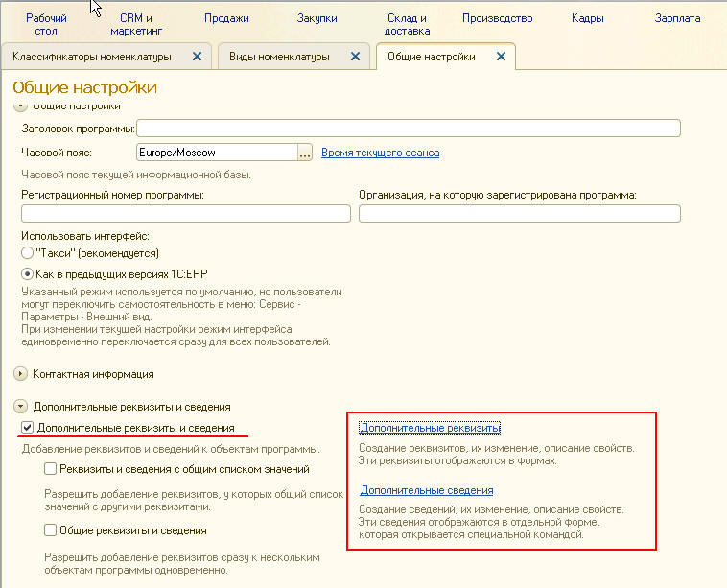727x588 pixels.
Task: Open the Время текущего сеанса link
Action: click(380, 153)
